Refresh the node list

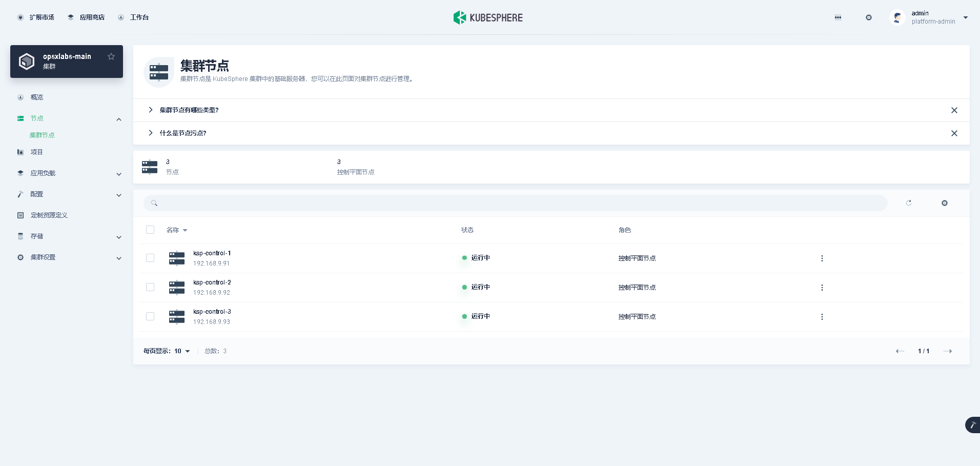point(909,203)
